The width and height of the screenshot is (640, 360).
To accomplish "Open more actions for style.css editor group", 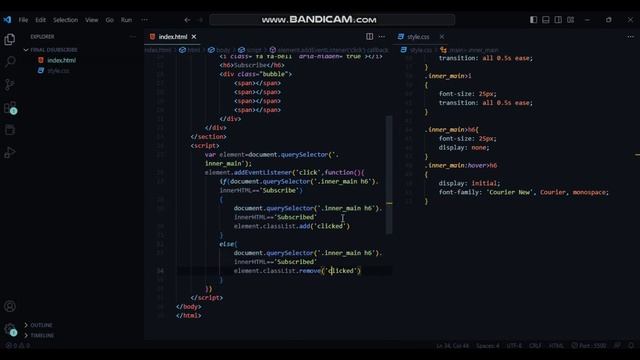I will (631, 36).
